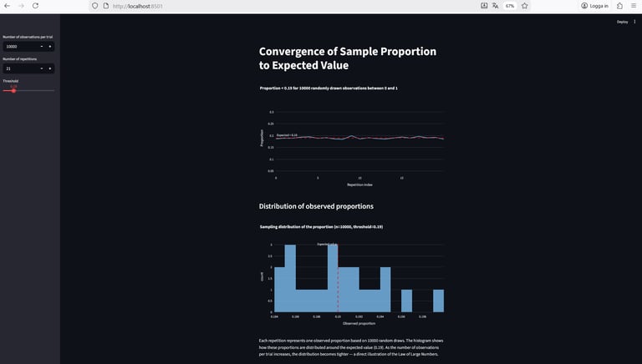
Task: Increase the number of repetitions
Action: [50, 68]
